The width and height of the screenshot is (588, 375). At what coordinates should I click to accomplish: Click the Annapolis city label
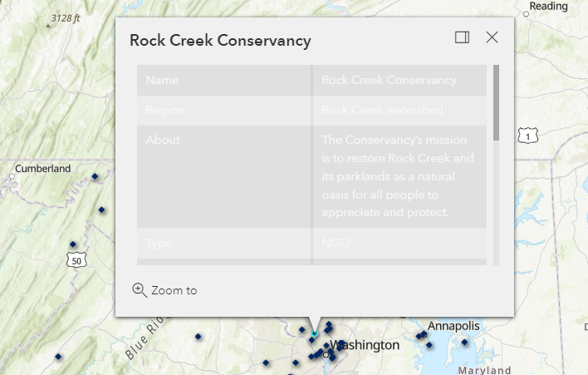(453, 326)
